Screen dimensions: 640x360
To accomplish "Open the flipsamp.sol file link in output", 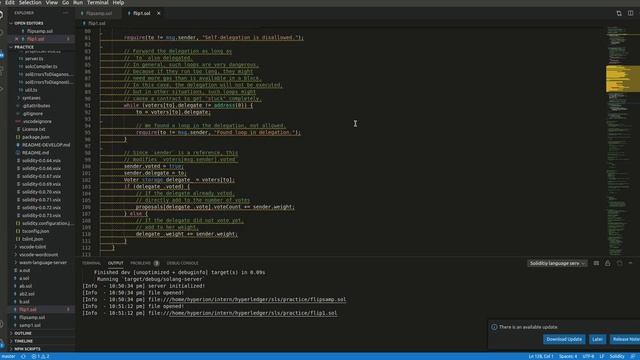I will pyautogui.click(x=258, y=300).
